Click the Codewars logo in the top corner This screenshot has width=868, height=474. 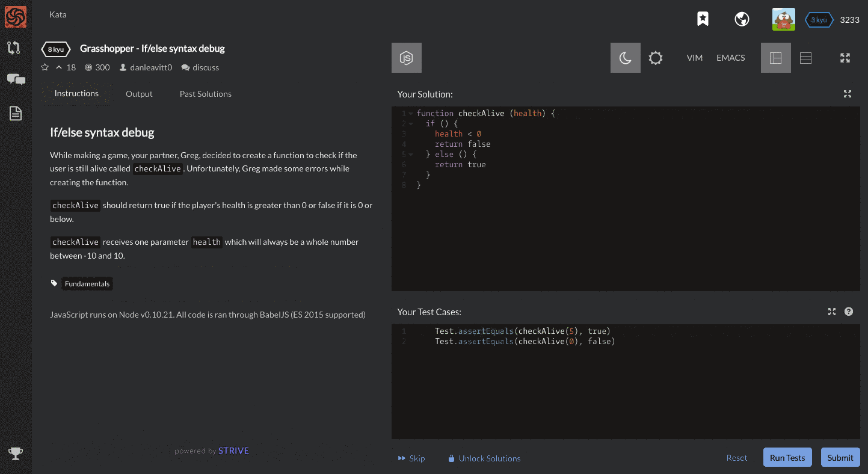(x=15, y=17)
